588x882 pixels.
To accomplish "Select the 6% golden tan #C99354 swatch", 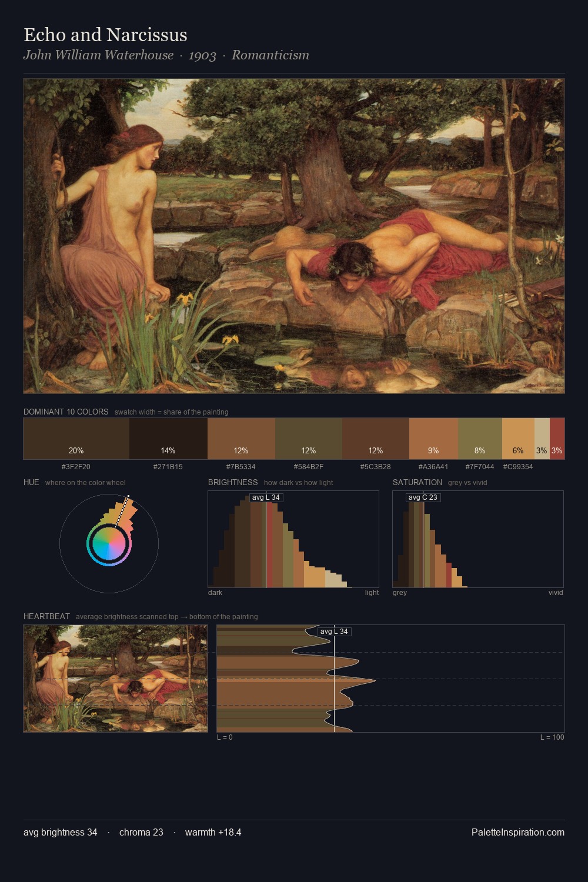I will coord(518,439).
